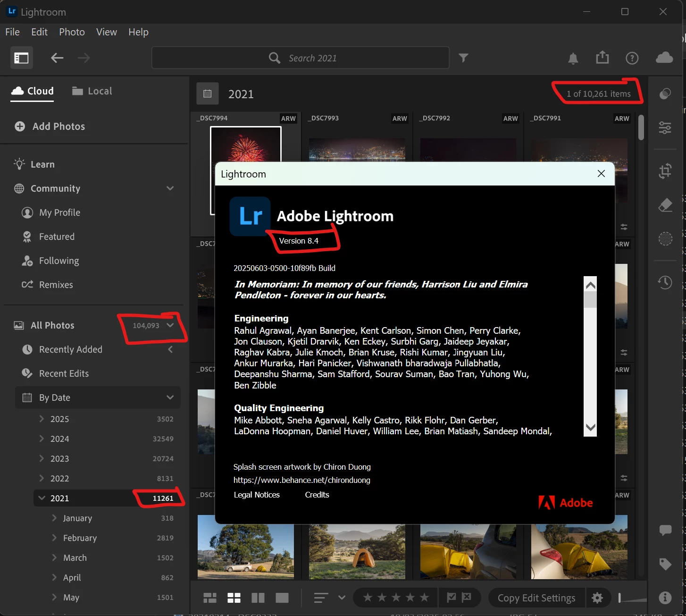
Task: Open the Edit menu
Action: click(39, 32)
